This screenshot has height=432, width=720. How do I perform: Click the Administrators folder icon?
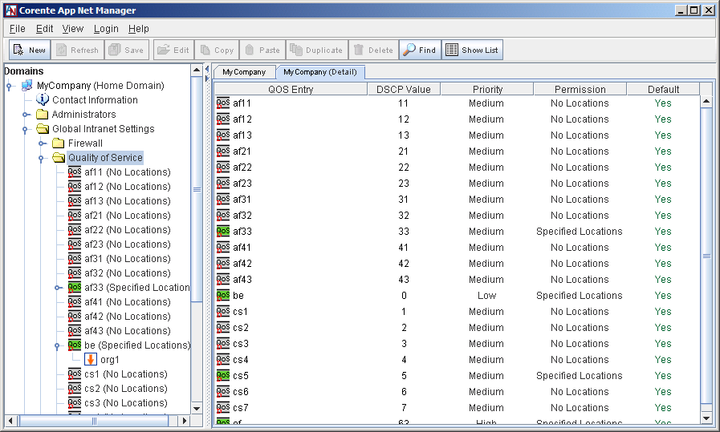[42, 114]
